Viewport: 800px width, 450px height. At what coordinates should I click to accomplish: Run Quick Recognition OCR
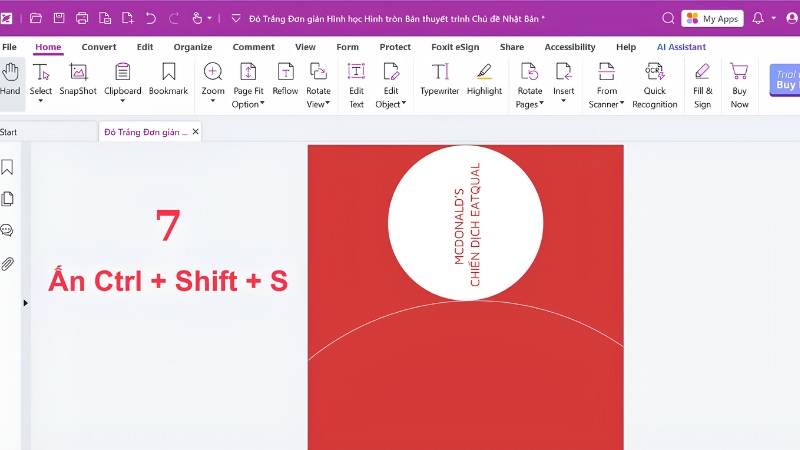[x=655, y=86]
